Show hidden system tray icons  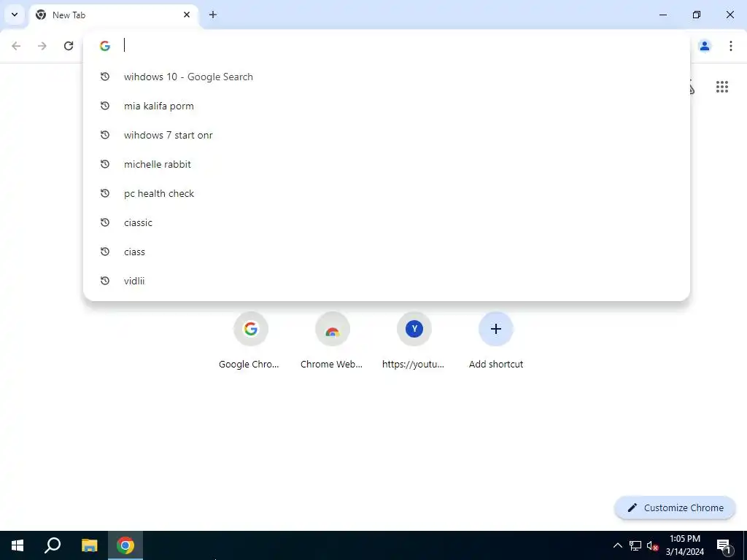tap(617, 545)
